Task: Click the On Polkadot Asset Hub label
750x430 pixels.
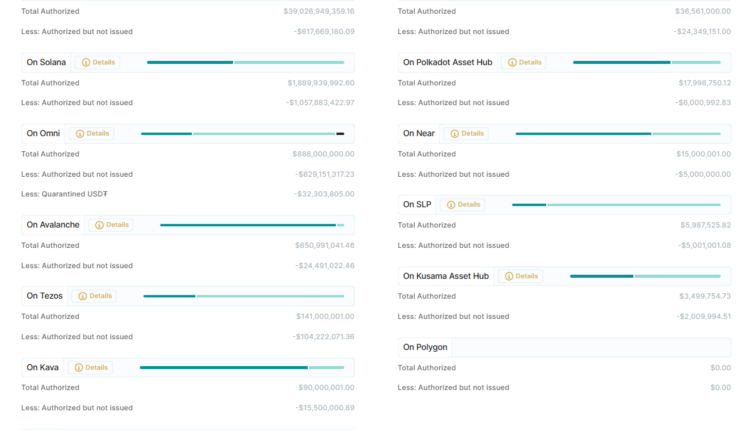Action: pyautogui.click(x=447, y=62)
